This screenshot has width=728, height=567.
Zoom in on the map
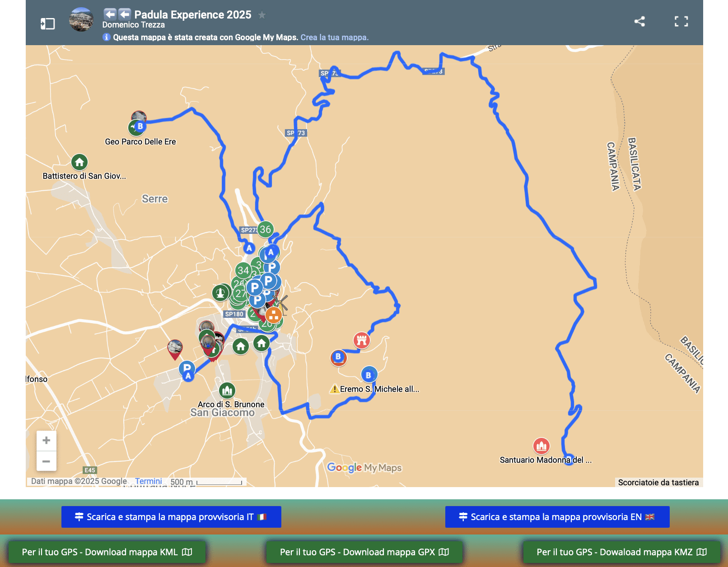point(46,440)
